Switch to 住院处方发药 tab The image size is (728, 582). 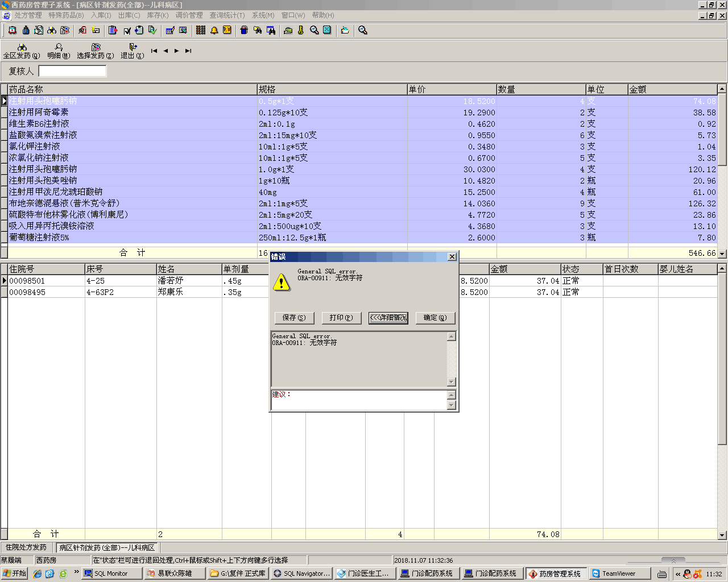pos(26,547)
